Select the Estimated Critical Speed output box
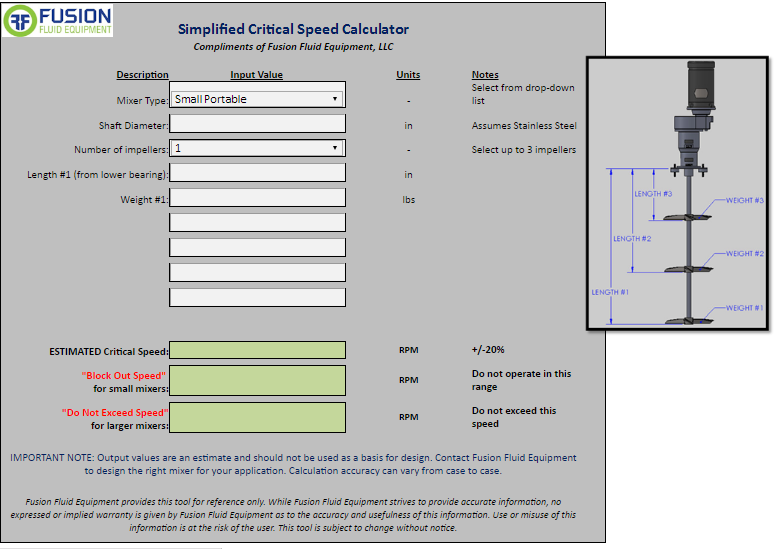 pyautogui.click(x=257, y=350)
